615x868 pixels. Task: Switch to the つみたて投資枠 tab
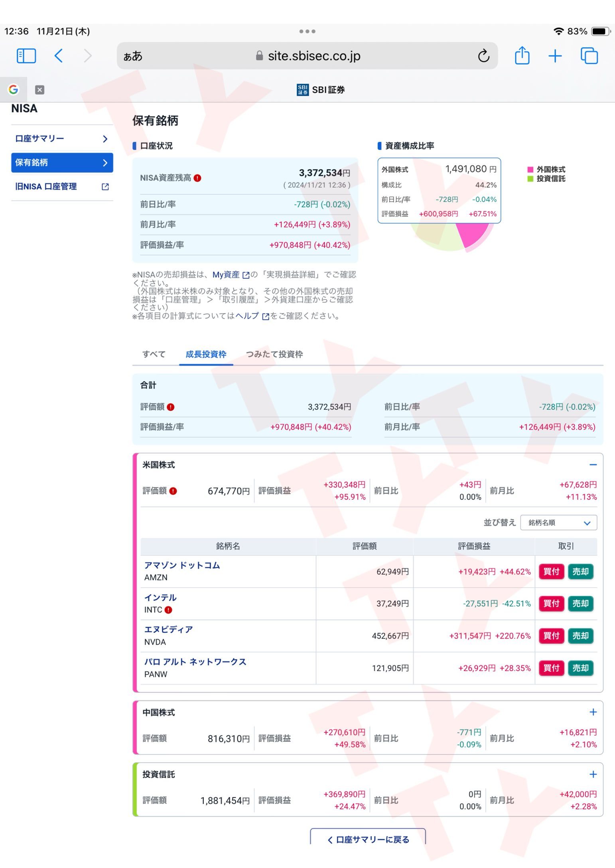[x=274, y=354]
